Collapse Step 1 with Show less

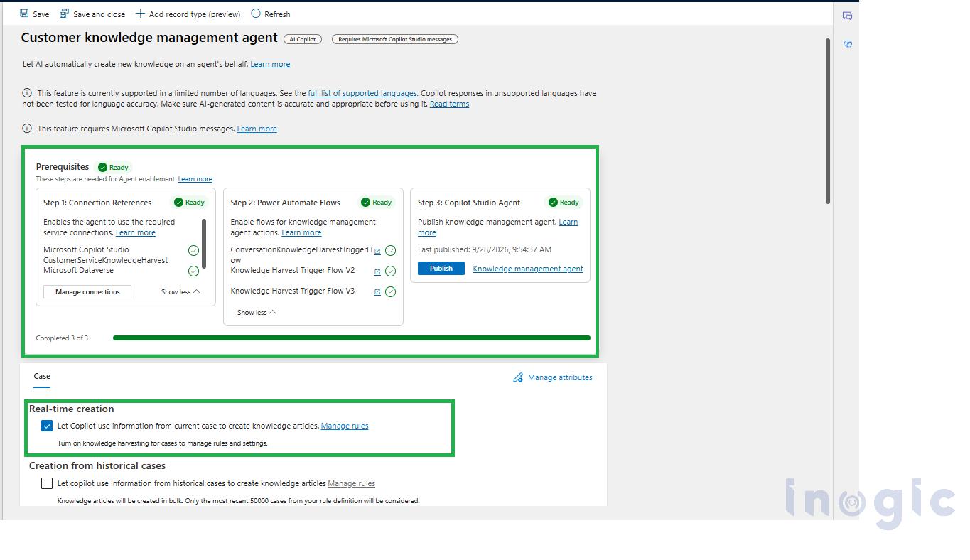[180, 292]
